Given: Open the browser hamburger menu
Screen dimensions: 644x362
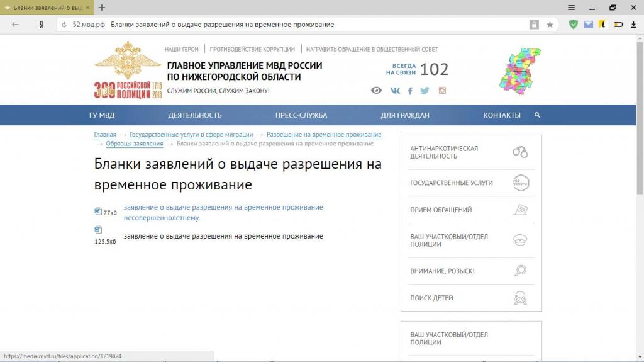Looking at the screenshot, I should pos(571,8).
